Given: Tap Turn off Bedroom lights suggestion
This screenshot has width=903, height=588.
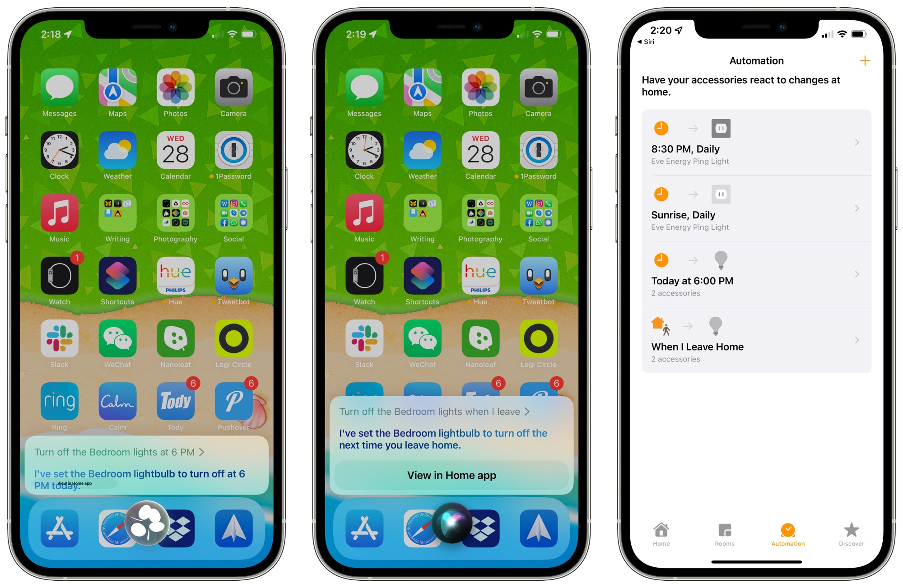Looking at the screenshot, I should 130,450.
